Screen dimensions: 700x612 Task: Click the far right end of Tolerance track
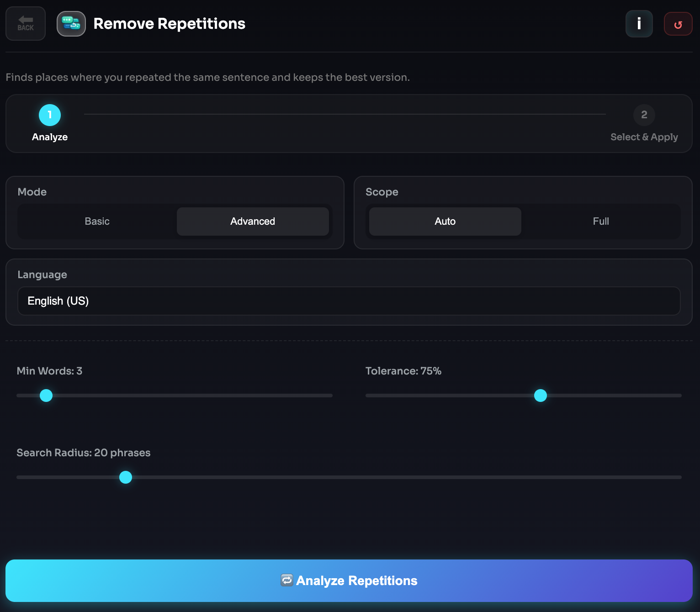pyautogui.click(x=679, y=396)
